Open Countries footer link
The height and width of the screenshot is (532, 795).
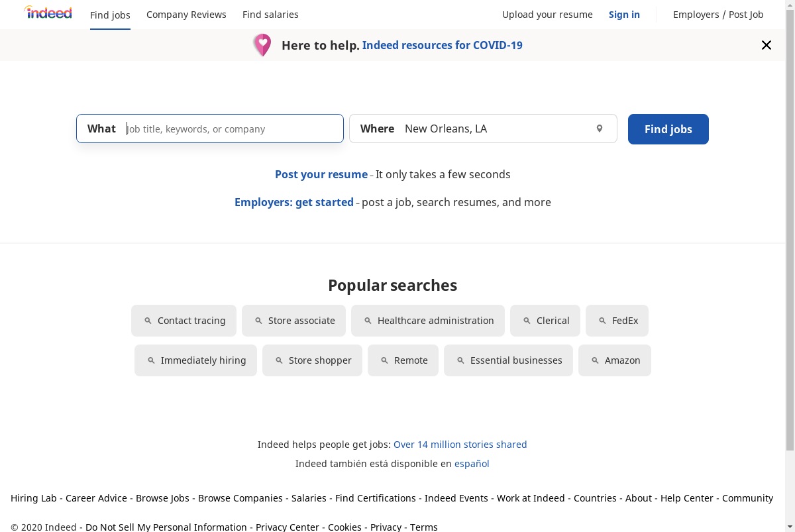pos(595,498)
